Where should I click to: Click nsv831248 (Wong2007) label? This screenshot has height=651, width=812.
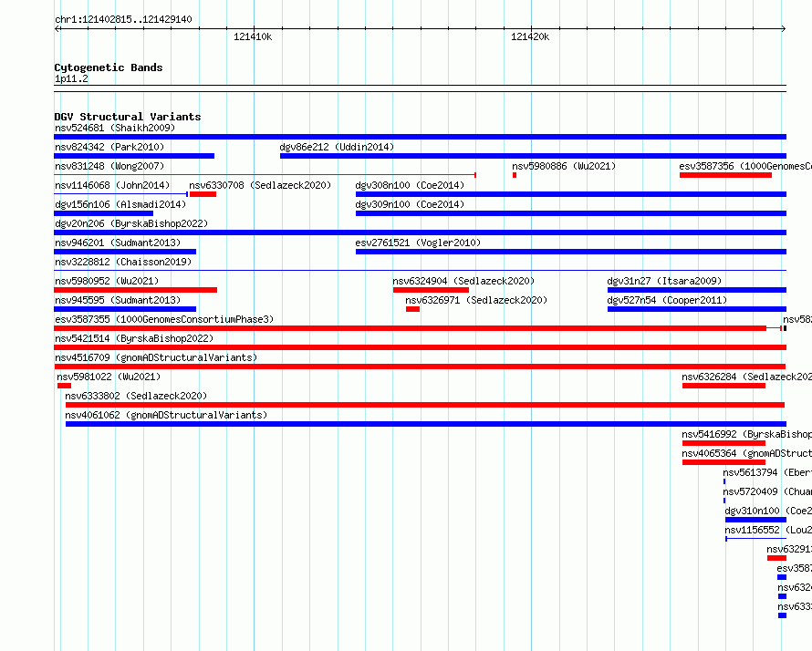pos(109,166)
